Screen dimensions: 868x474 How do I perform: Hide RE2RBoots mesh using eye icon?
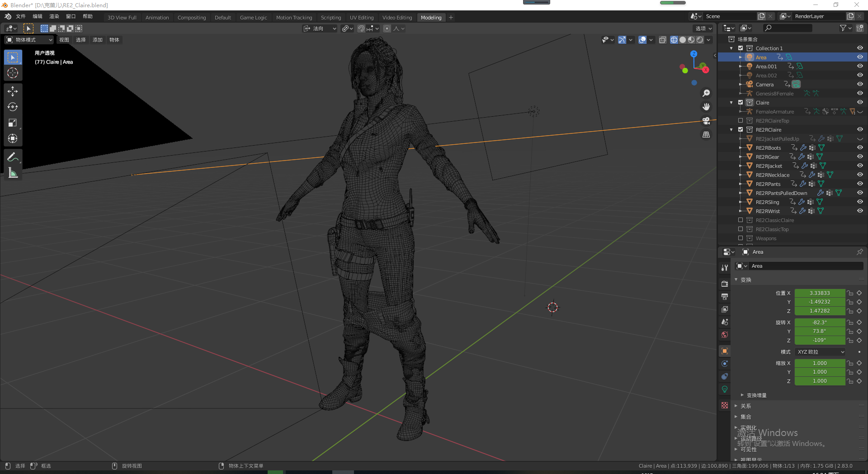pyautogui.click(x=860, y=148)
